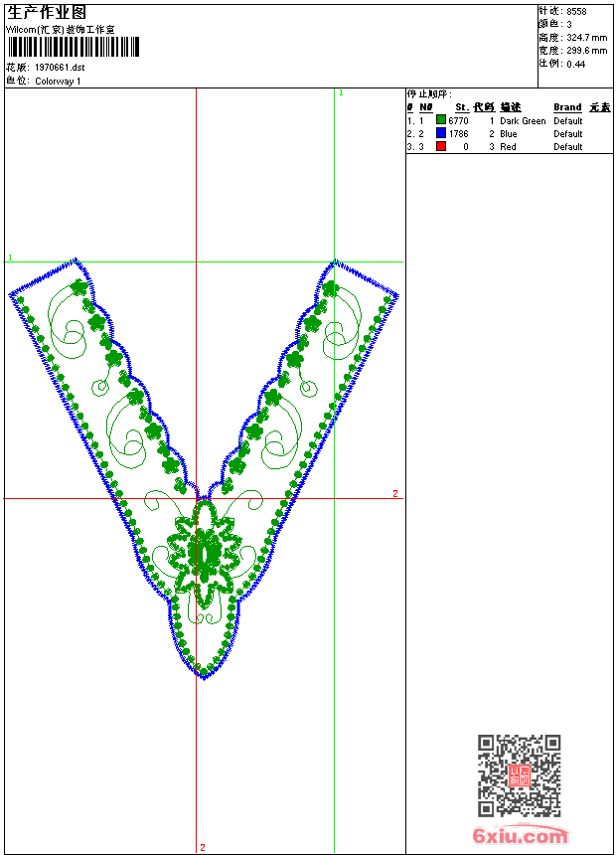This screenshot has height=855, width=616.
Task: Click the Wilcom studio name line
Action: (61, 30)
